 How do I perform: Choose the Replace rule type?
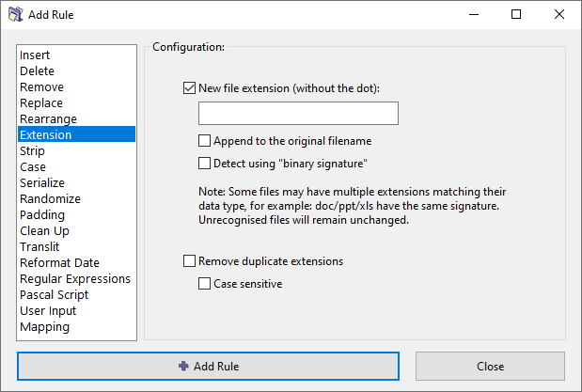click(x=41, y=103)
